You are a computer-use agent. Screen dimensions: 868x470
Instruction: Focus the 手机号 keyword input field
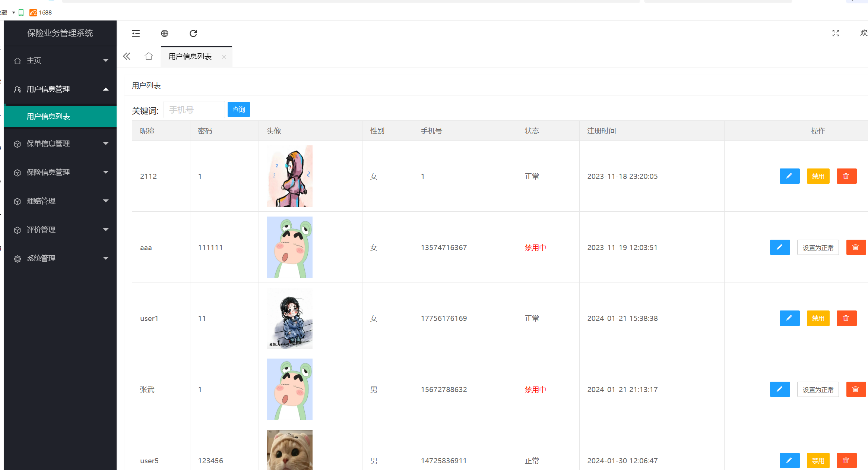point(194,110)
